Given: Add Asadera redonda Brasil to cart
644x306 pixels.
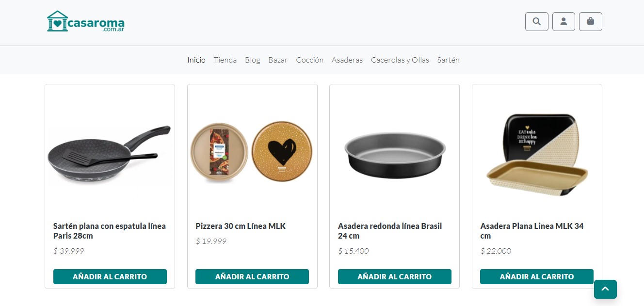Looking at the screenshot, I should point(395,276).
